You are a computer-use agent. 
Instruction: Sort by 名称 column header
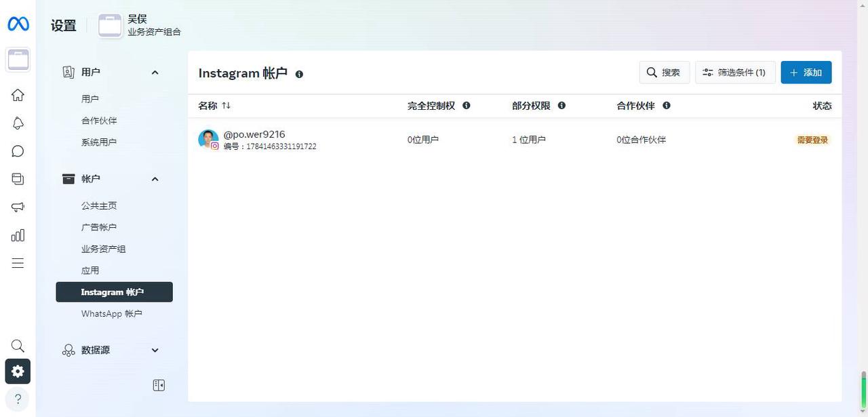tap(214, 106)
